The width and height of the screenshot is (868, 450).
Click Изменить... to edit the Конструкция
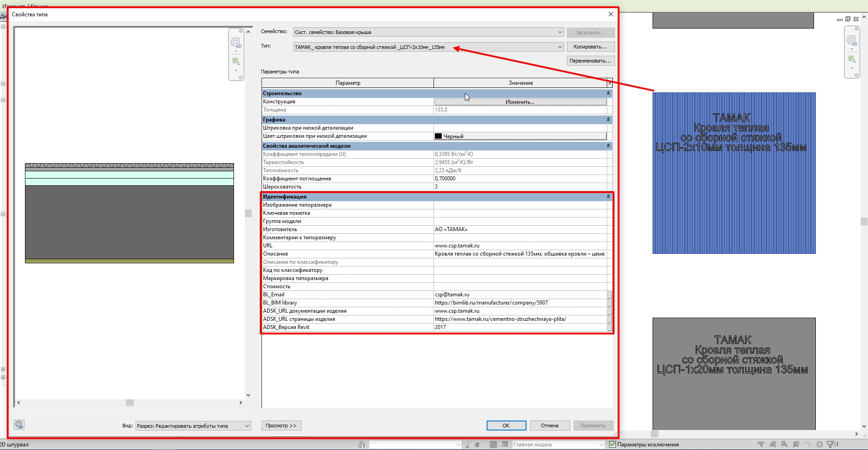[x=520, y=102]
